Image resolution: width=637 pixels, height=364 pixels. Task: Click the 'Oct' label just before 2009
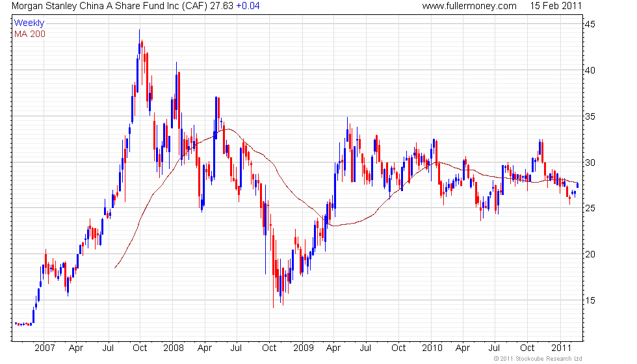click(269, 348)
